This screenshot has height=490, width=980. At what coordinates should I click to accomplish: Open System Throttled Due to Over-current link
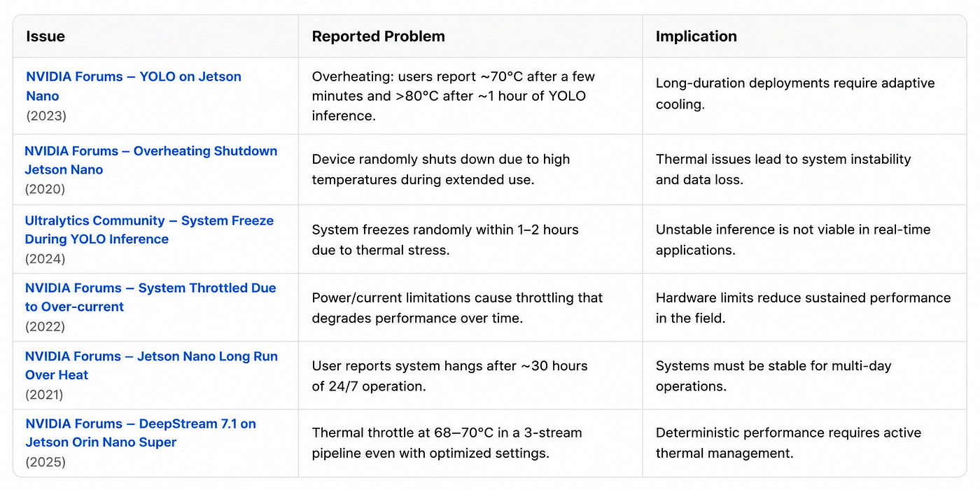point(150,297)
